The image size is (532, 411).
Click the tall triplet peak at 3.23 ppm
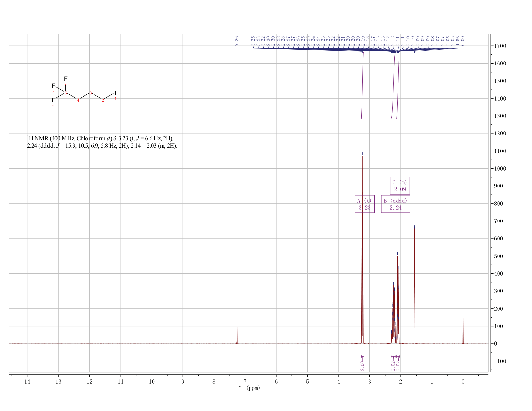[362, 250]
